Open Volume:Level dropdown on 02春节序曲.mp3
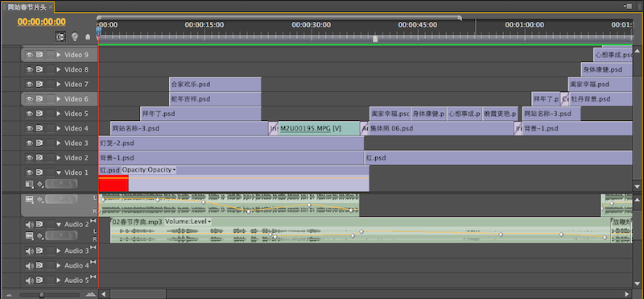644x299 pixels. [x=188, y=222]
